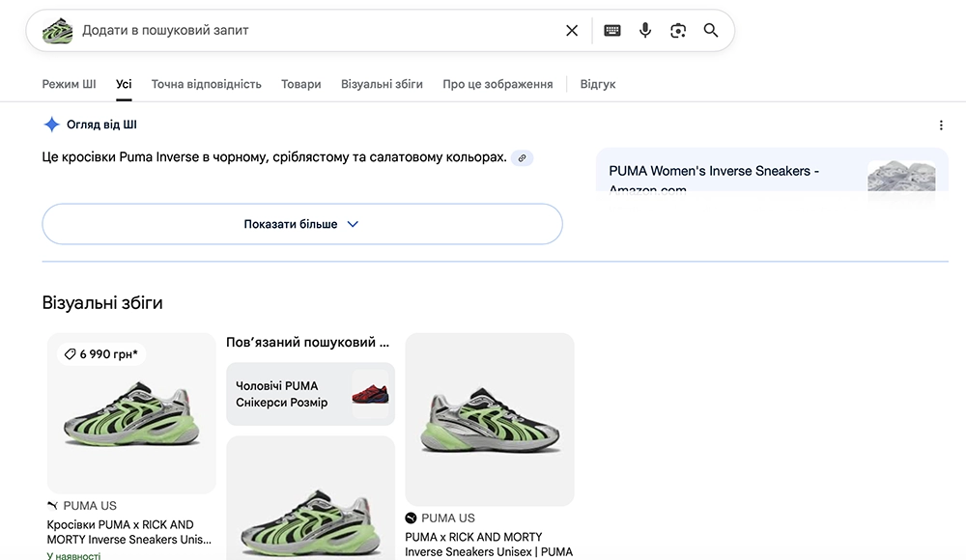Screen dimensions: 966x560
Task: Expand the overview with Показати більше
Action: pos(301,224)
